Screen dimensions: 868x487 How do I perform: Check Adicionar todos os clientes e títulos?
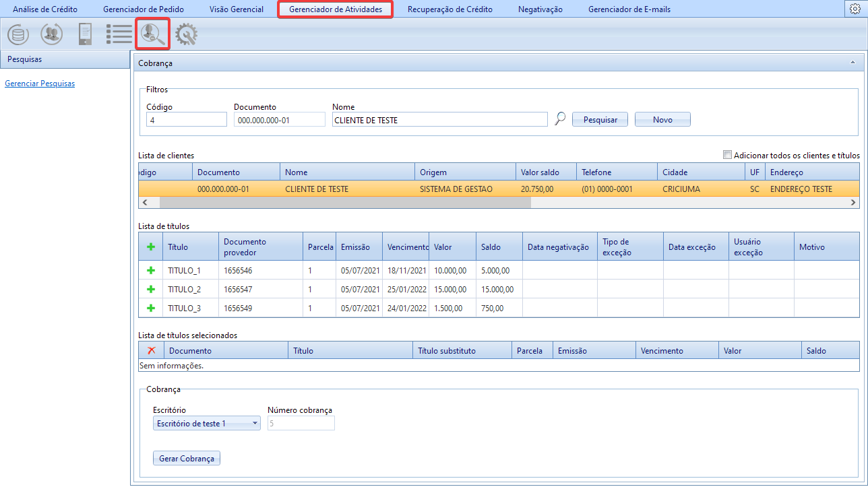click(727, 155)
